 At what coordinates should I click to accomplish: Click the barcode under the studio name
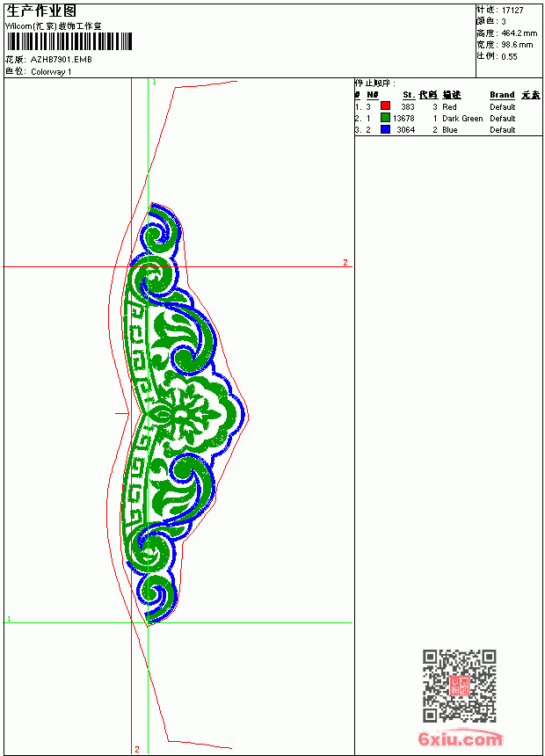[x=69, y=41]
